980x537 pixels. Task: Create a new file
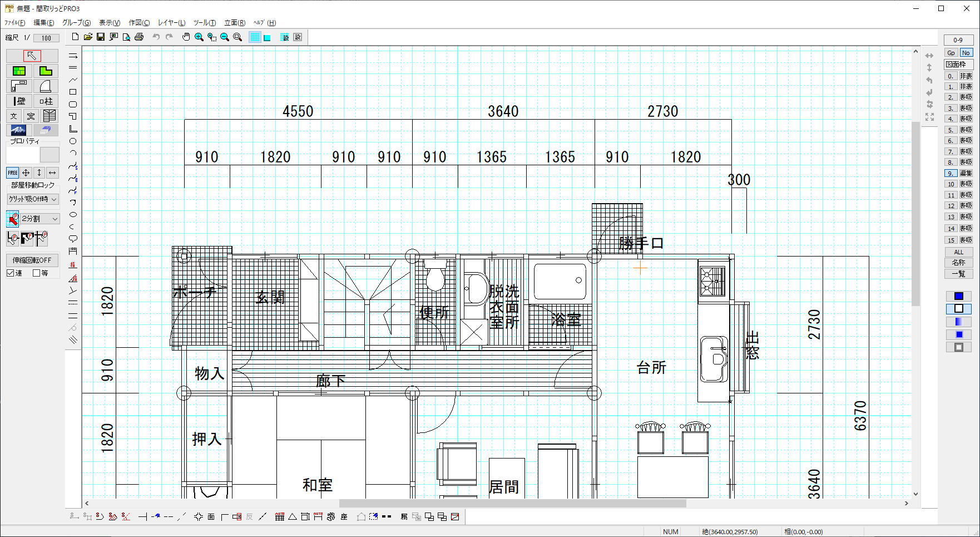[76, 37]
